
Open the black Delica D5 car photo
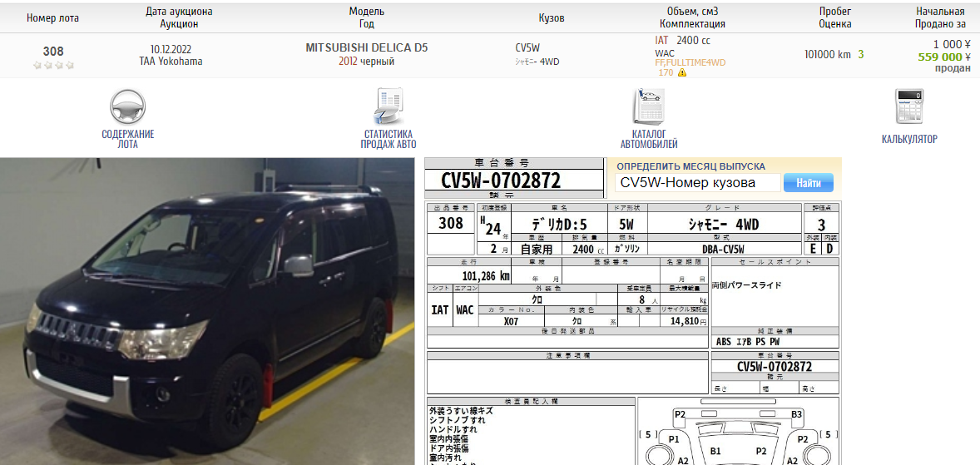pyautogui.click(x=207, y=311)
